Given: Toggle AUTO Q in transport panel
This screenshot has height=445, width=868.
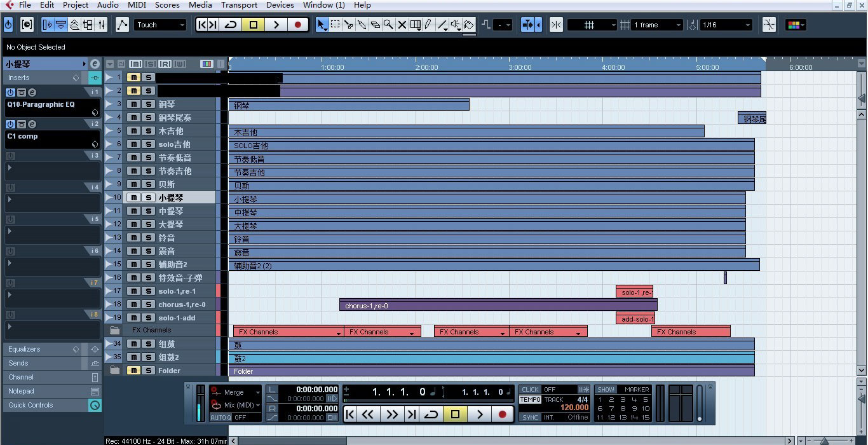Looking at the screenshot, I should 220,418.
